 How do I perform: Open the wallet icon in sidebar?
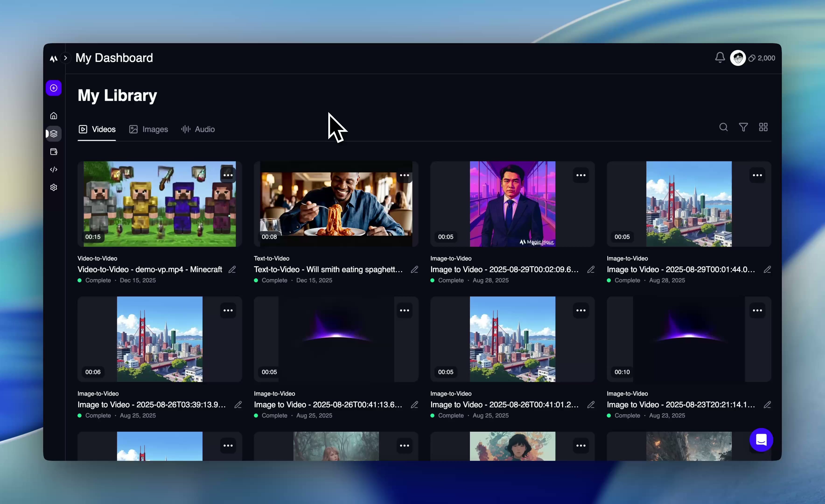(x=54, y=152)
